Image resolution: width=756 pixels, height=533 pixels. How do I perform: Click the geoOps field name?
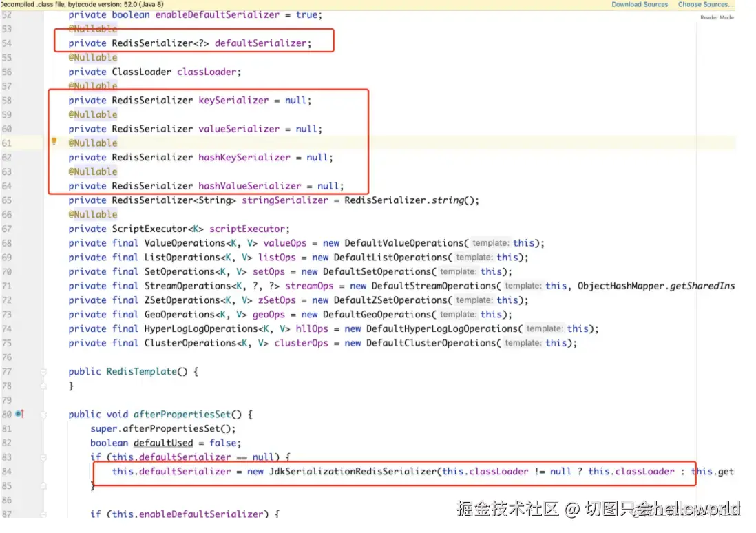click(x=269, y=315)
